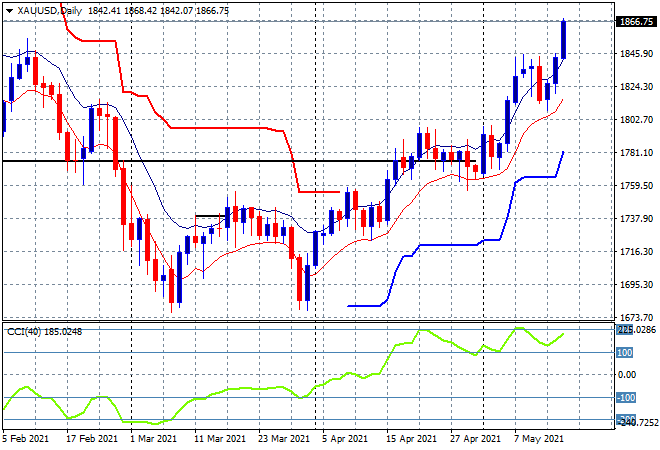The height and width of the screenshot is (450, 660).
Task: Click the 1673.70 price axis label
Action: click(x=636, y=317)
